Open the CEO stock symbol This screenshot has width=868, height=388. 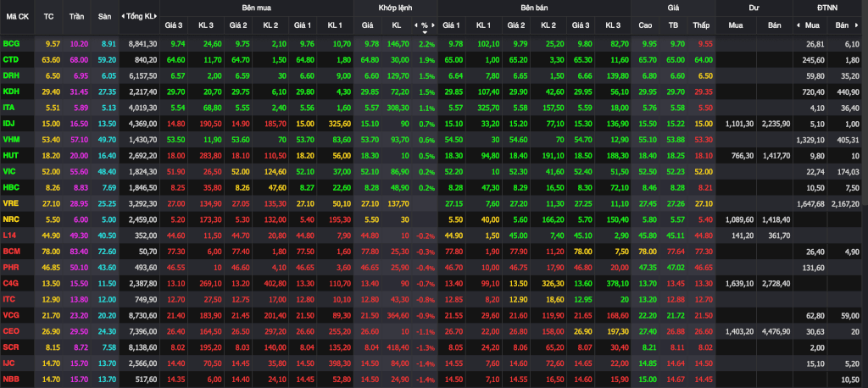click(x=10, y=331)
